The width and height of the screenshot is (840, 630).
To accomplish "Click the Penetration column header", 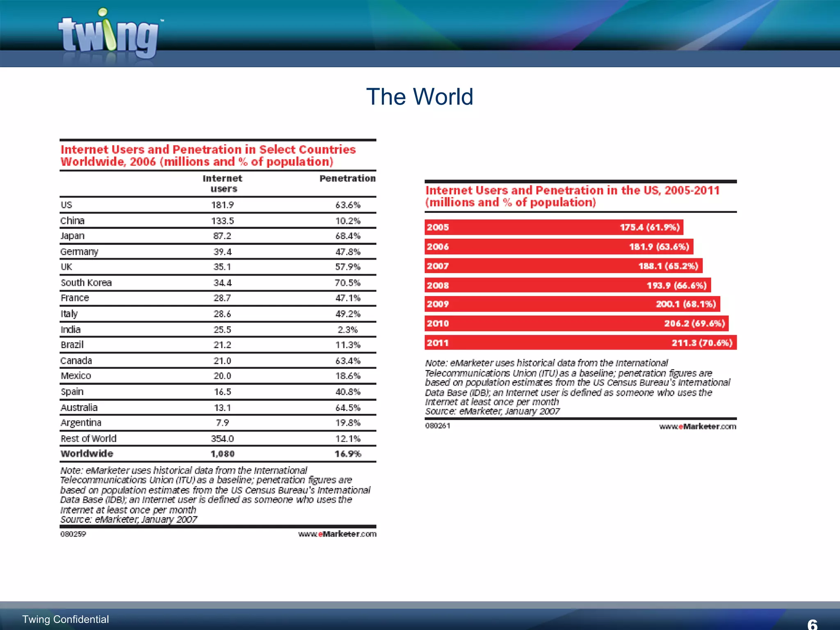I will click(x=347, y=178).
